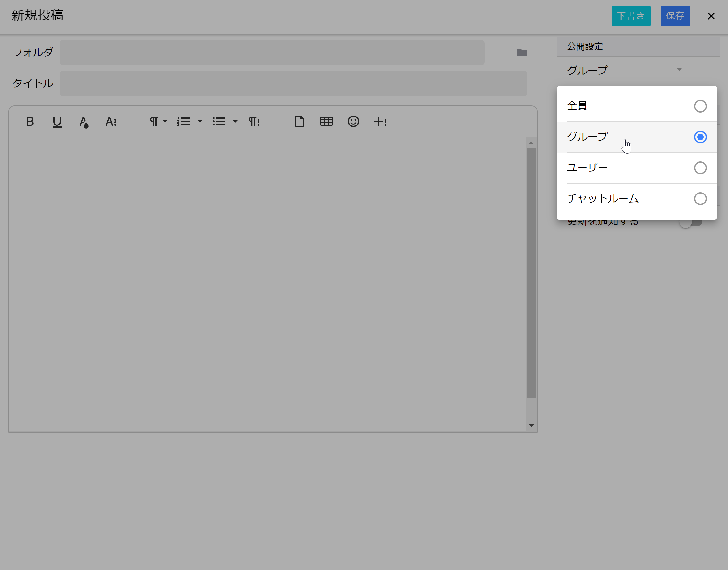The image size is (728, 570).
Task: Open the text color picker icon
Action: tap(84, 122)
